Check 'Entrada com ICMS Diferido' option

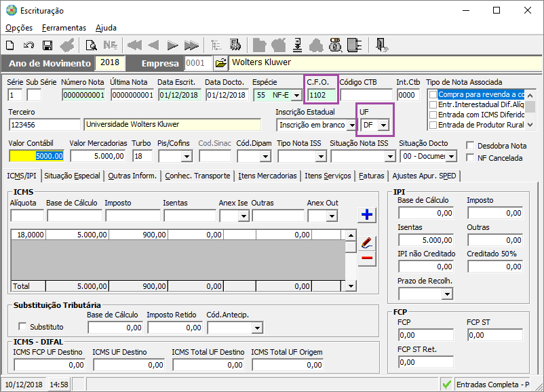(x=433, y=115)
